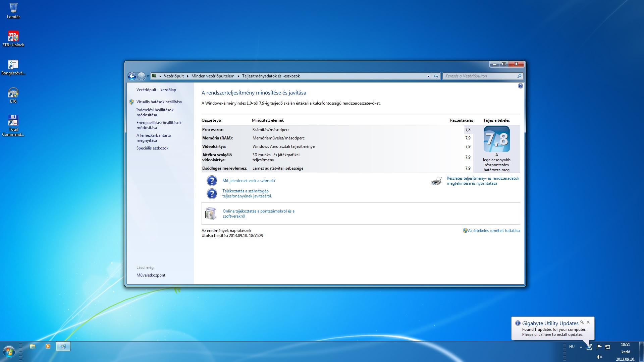Click the refresh icon beside address bar
The image size is (644, 362).
(x=436, y=76)
